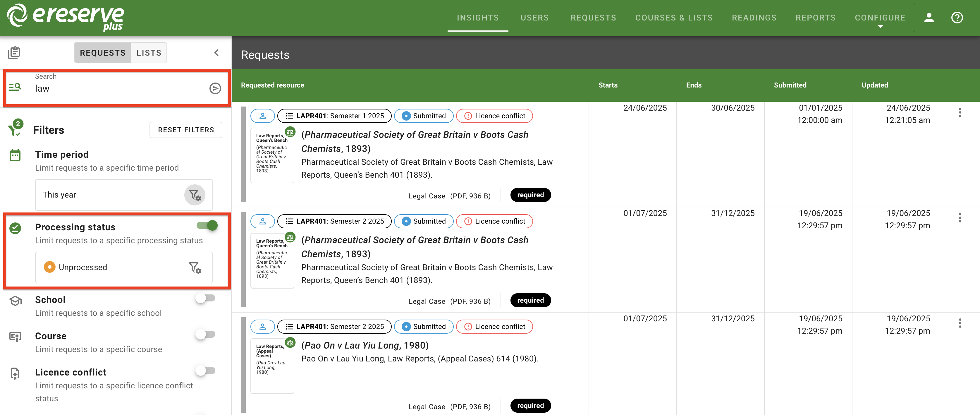The width and height of the screenshot is (980, 415).
Task: Click the help question mark icon
Action: (x=957, y=18)
